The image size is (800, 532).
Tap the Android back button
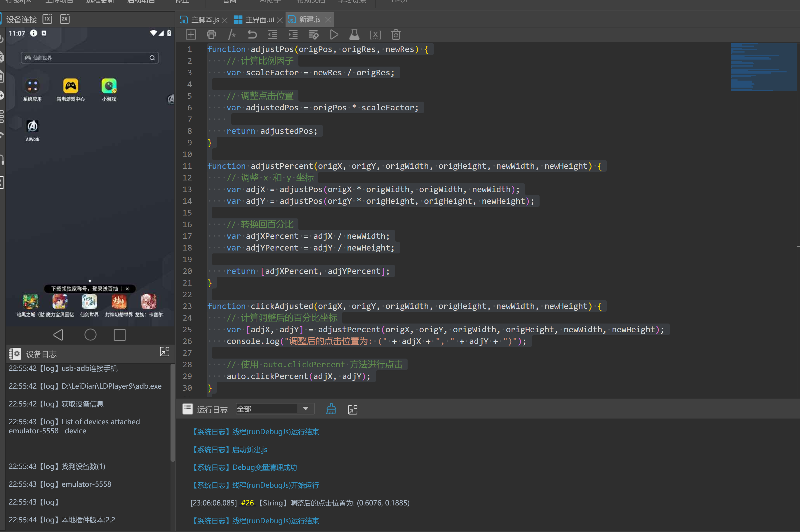(58, 335)
